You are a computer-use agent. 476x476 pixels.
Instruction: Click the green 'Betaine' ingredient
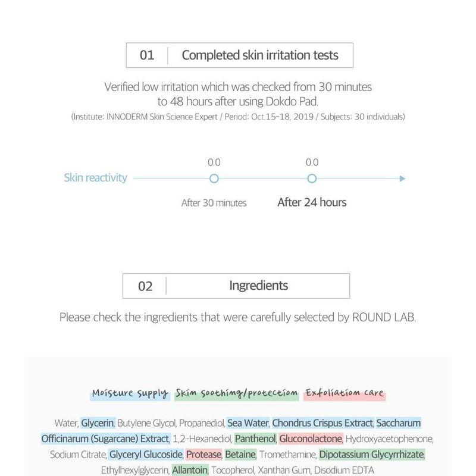point(240,455)
